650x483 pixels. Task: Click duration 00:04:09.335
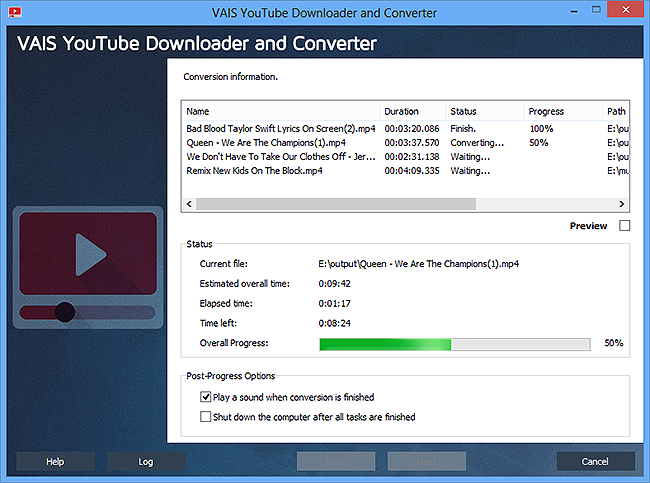[x=412, y=171]
